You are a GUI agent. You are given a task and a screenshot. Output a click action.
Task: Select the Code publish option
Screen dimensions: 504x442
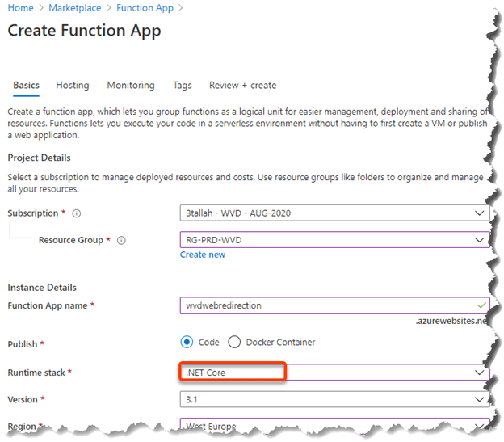[187, 342]
